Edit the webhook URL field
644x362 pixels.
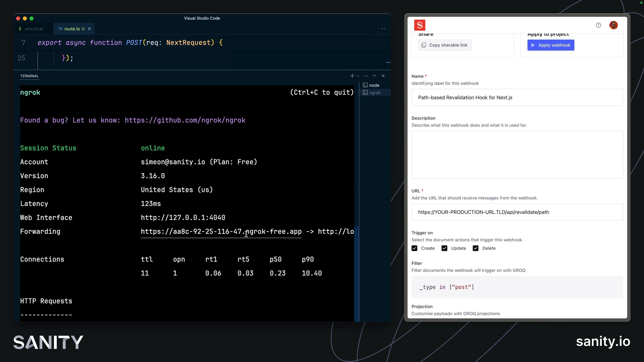click(x=517, y=212)
